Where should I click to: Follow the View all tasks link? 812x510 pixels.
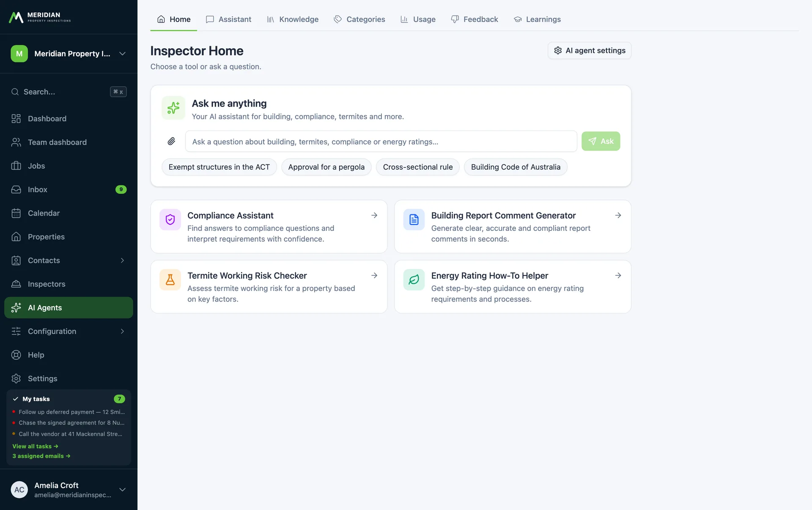point(36,447)
